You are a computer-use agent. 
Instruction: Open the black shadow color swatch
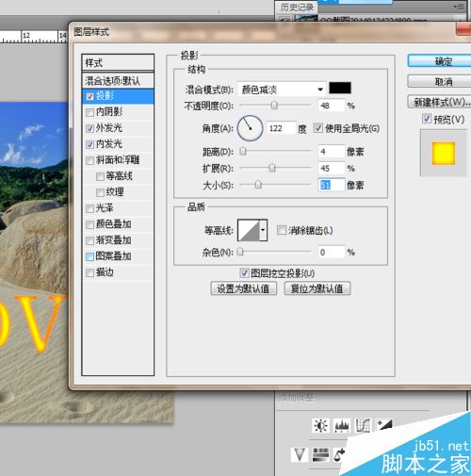pos(340,89)
